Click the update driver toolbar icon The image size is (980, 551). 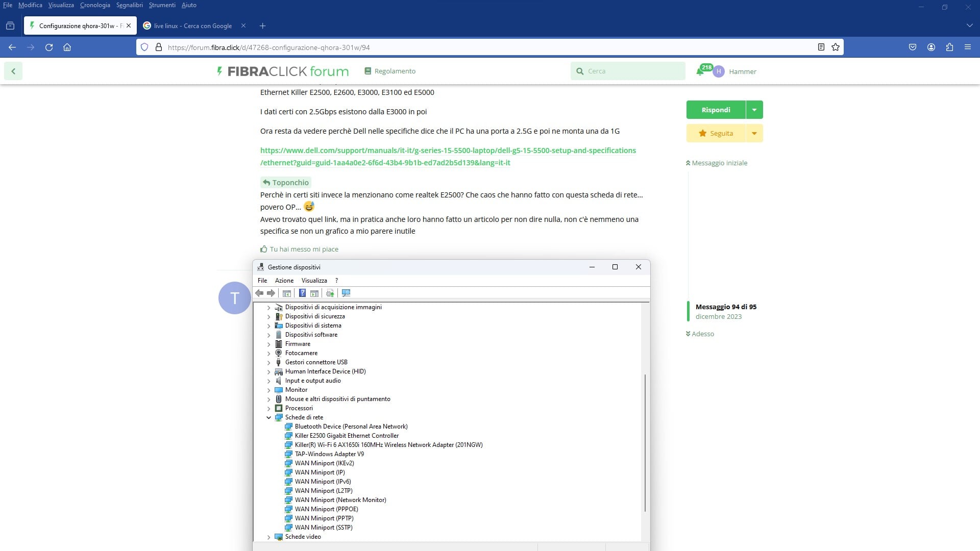(x=330, y=293)
